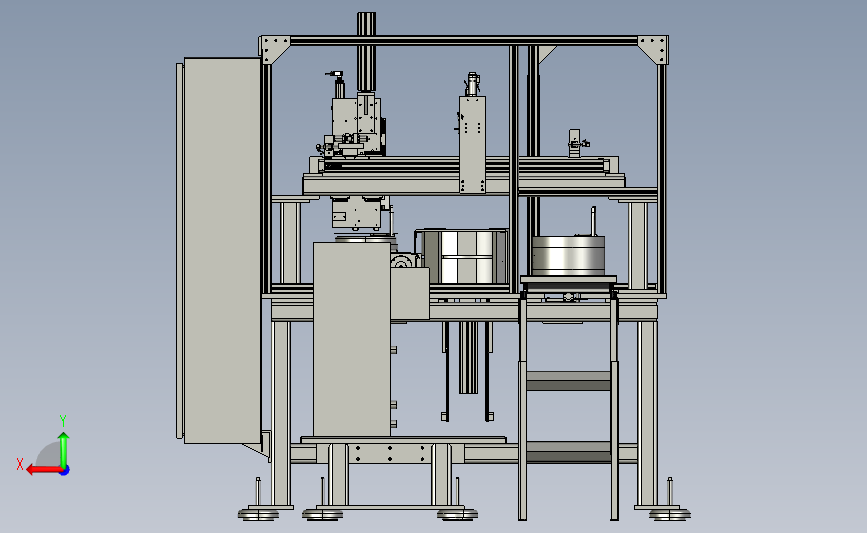
Task: Select the large electrical cabinet on the machine's left
Action: tap(222, 250)
